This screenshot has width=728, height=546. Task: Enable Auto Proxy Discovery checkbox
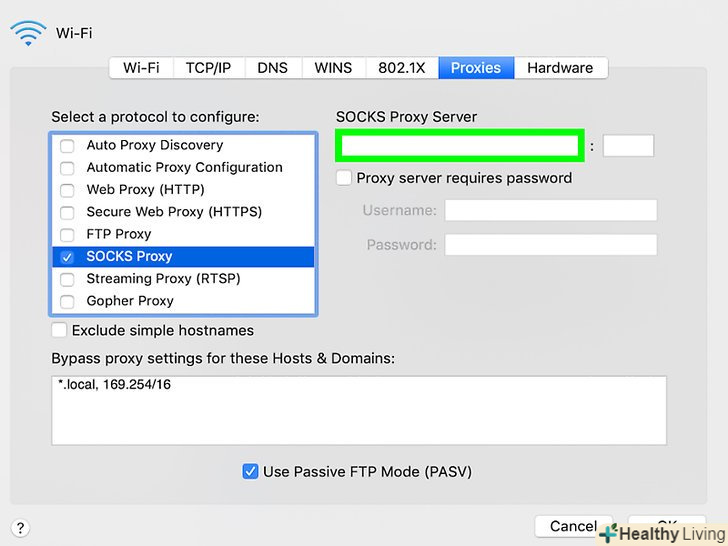tap(68, 146)
